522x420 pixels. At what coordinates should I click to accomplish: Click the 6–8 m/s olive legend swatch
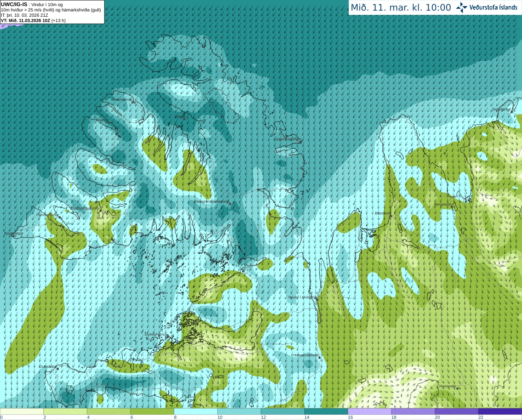[152, 411]
